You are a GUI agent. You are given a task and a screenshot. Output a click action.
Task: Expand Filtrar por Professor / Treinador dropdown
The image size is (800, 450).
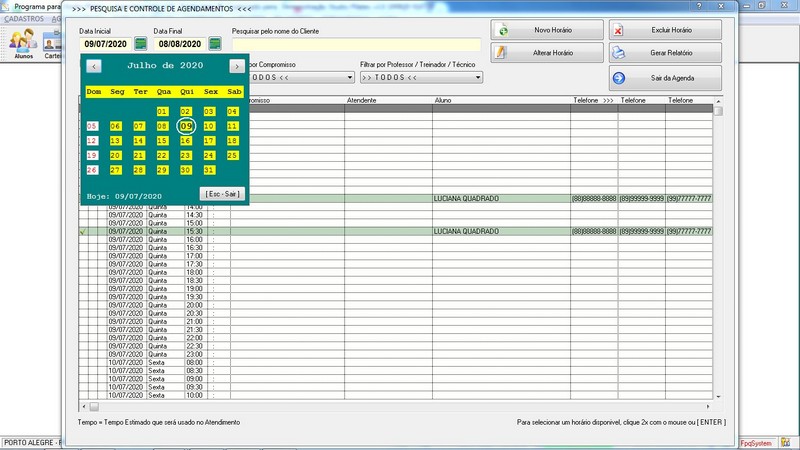pyautogui.click(x=478, y=78)
